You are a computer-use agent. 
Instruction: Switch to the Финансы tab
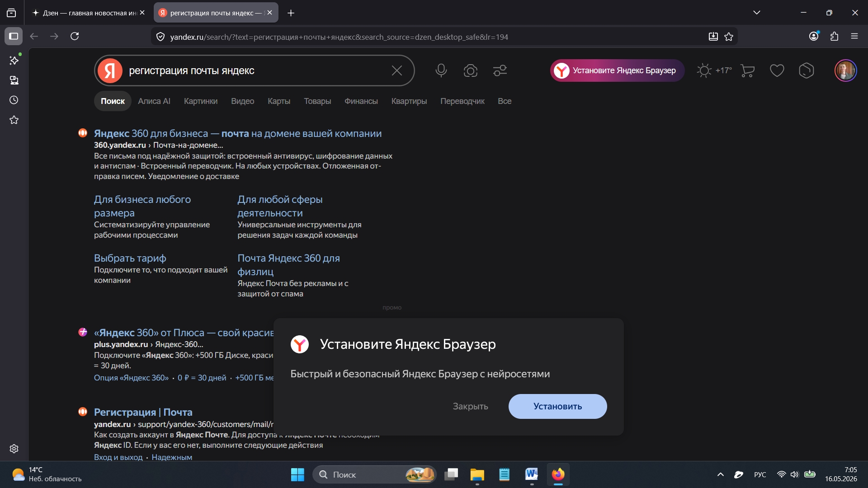pyautogui.click(x=361, y=101)
